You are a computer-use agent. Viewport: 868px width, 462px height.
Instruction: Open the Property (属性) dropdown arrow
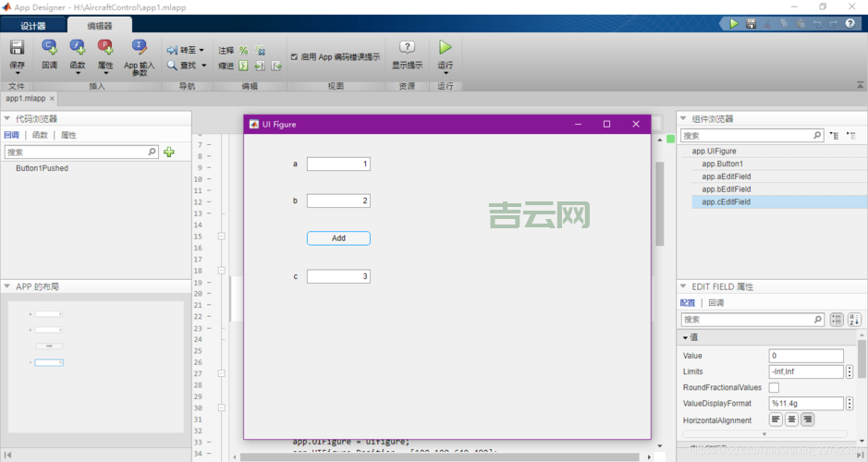click(x=105, y=73)
